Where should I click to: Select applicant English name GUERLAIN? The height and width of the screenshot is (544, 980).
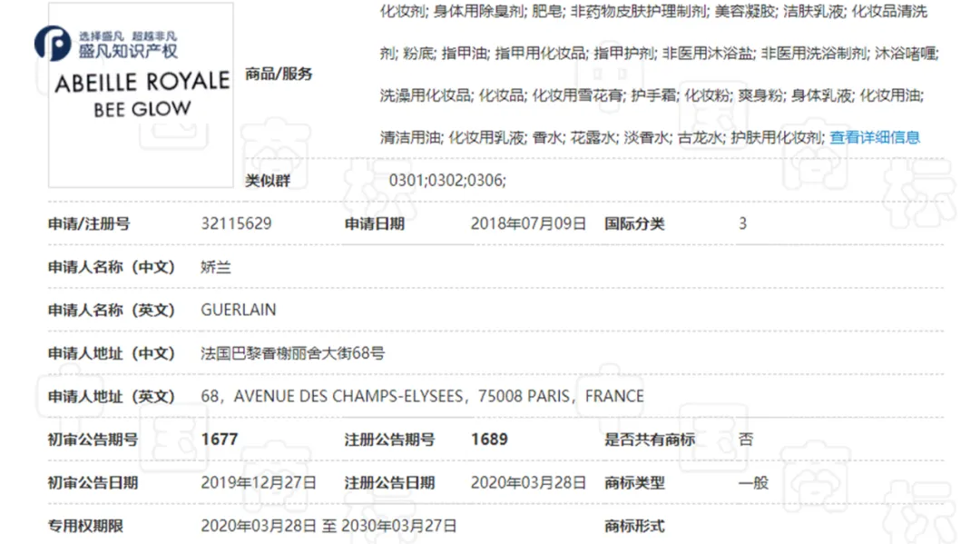pyautogui.click(x=238, y=310)
